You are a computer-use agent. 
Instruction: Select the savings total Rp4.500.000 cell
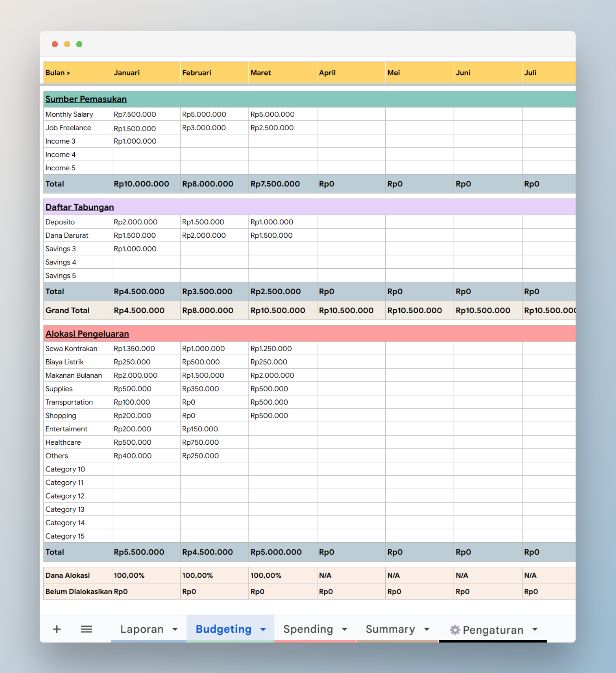click(146, 292)
